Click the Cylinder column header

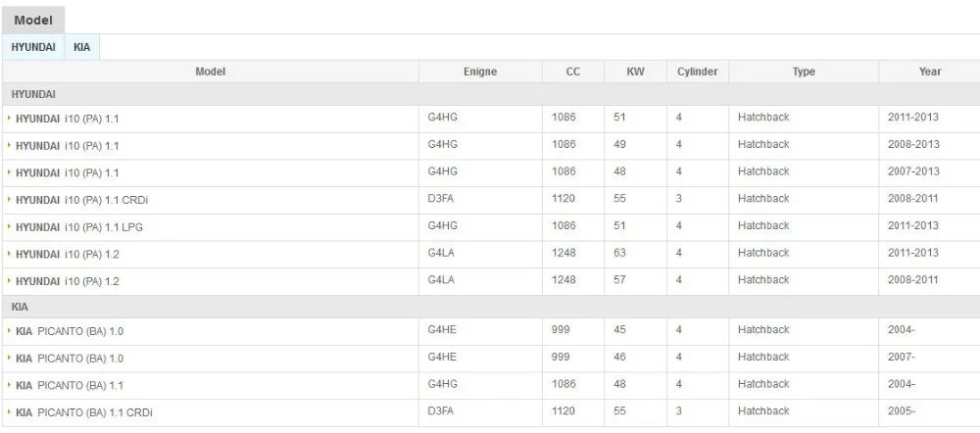[697, 72]
